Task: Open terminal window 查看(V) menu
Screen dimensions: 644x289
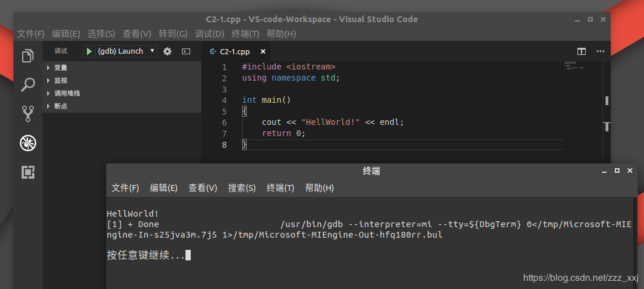Action: [203, 188]
